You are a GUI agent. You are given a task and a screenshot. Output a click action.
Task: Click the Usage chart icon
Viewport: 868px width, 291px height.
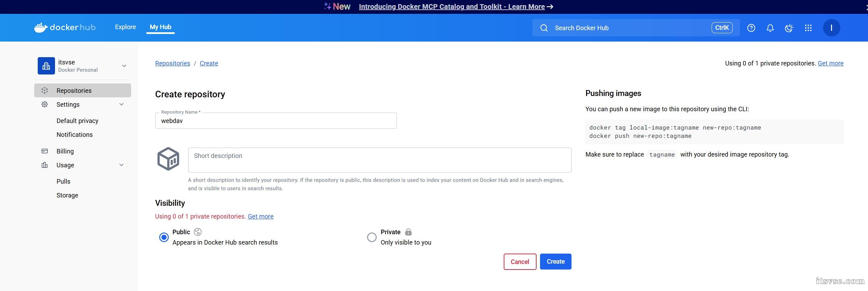[x=45, y=165]
